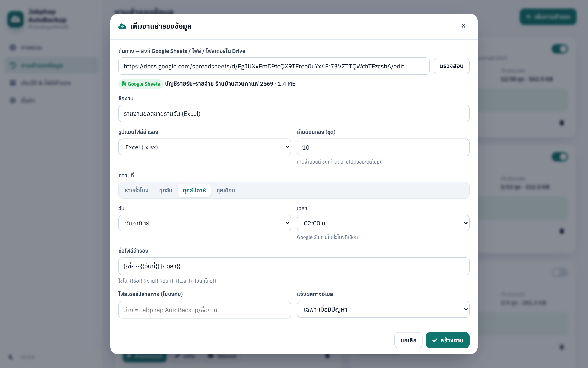Toggle the third disabled job switch behind dialog
Viewport: 588px width, 368px height.
560,272
